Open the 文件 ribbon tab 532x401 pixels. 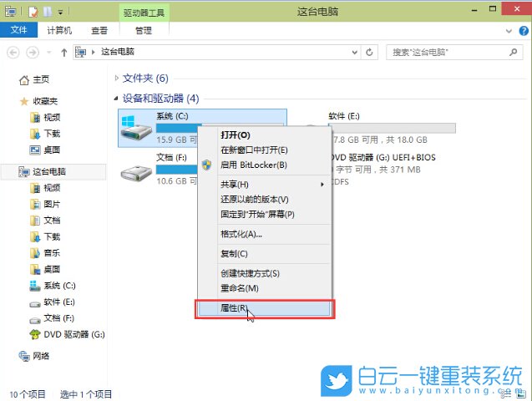tap(18, 30)
